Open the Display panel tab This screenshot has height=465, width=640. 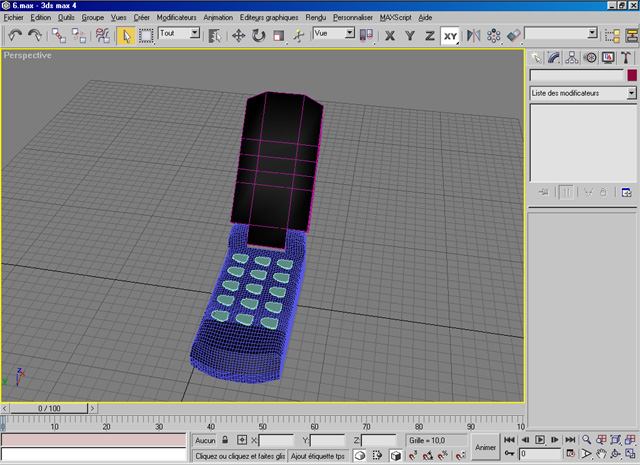coord(607,58)
